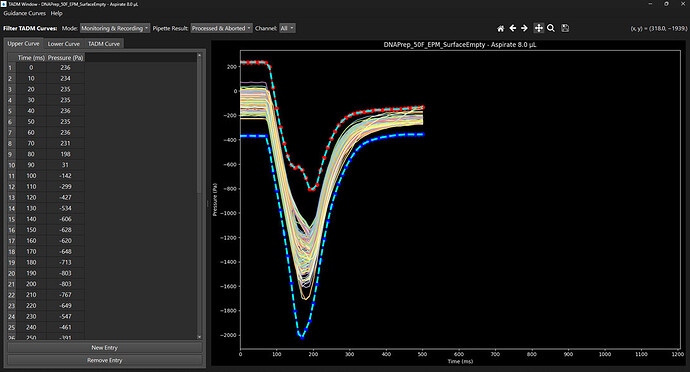690x372 pixels.
Task: Select pressure cell 236 in row 1
Action: coord(65,68)
